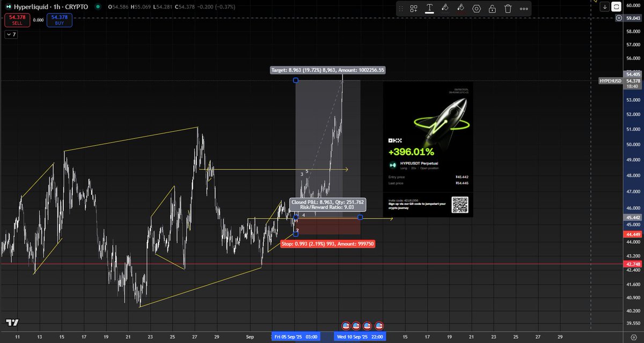Open drawing settings hexagon icon
644x343 pixels.
pyautogui.click(x=477, y=9)
